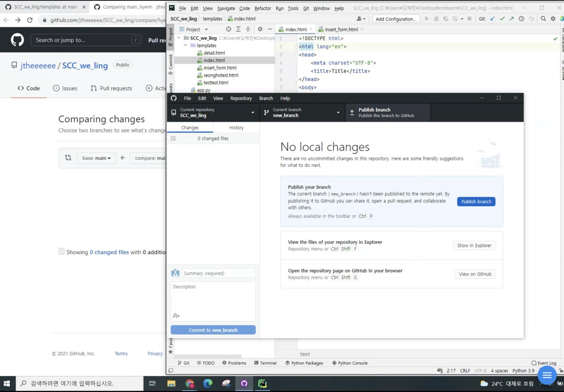Hide the Project panel with minus icon

pos(270,29)
